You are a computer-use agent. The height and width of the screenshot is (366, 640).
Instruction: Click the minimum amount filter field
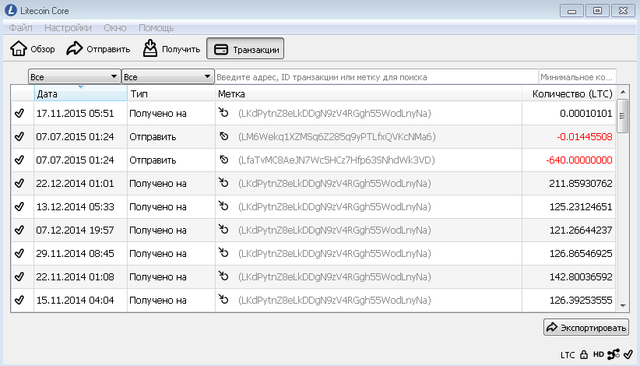(x=577, y=77)
